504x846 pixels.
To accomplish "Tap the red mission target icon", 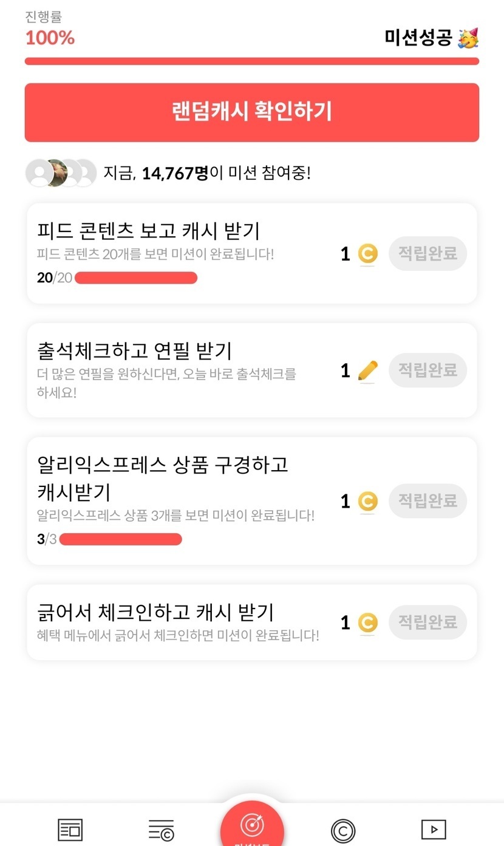I will pyautogui.click(x=252, y=825).
